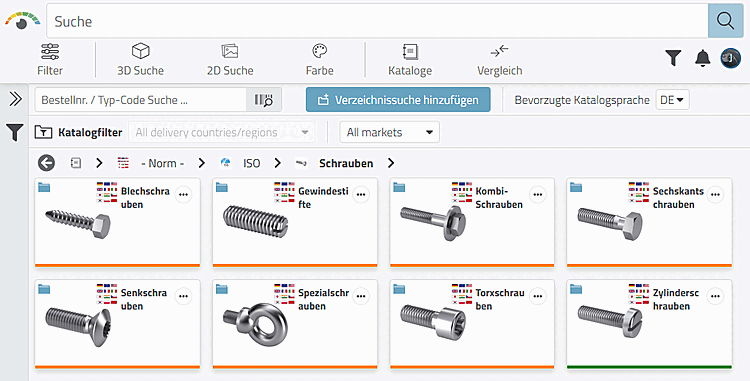Click the funnel icon beside the bell
The height and width of the screenshot is (381, 750).
(673, 58)
